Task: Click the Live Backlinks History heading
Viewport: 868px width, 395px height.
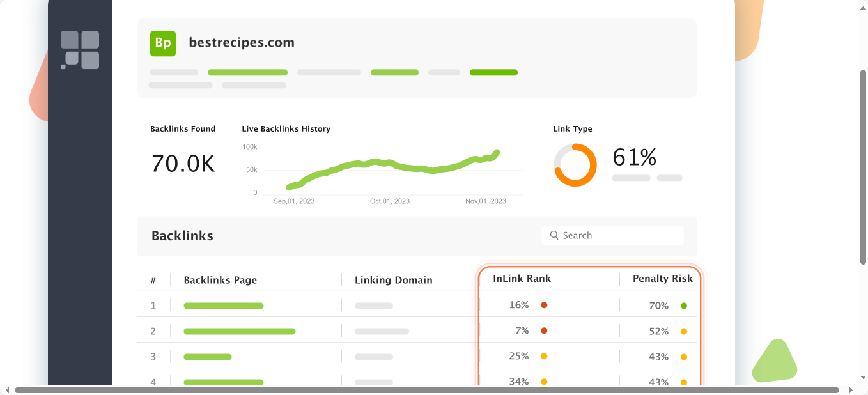Action: tap(286, 128)
